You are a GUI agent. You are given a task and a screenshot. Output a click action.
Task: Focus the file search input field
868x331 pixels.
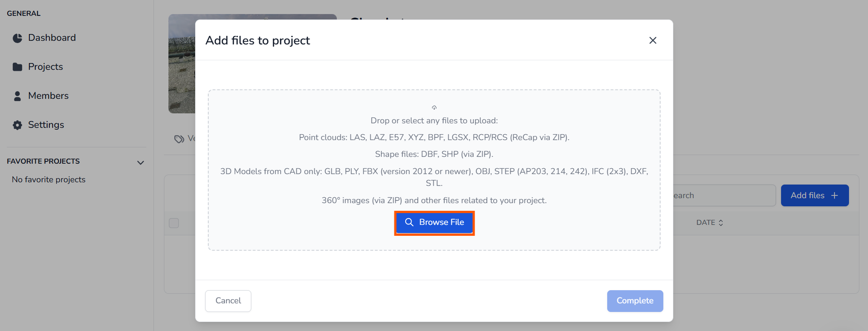pyautogui.click(x=723, y=195)
